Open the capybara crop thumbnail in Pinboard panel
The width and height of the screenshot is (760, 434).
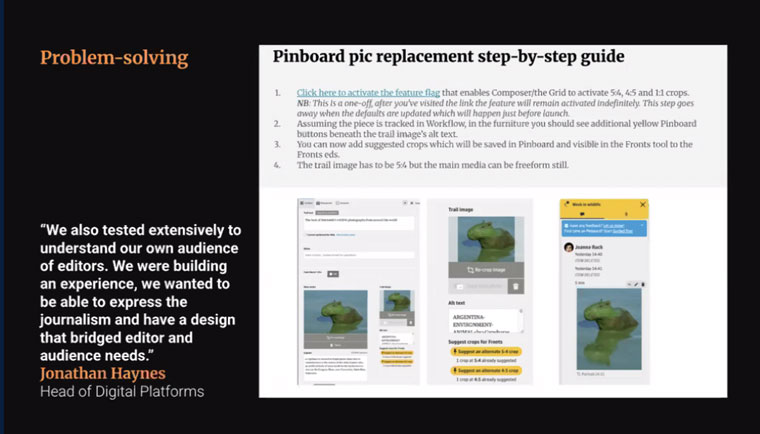609,329
